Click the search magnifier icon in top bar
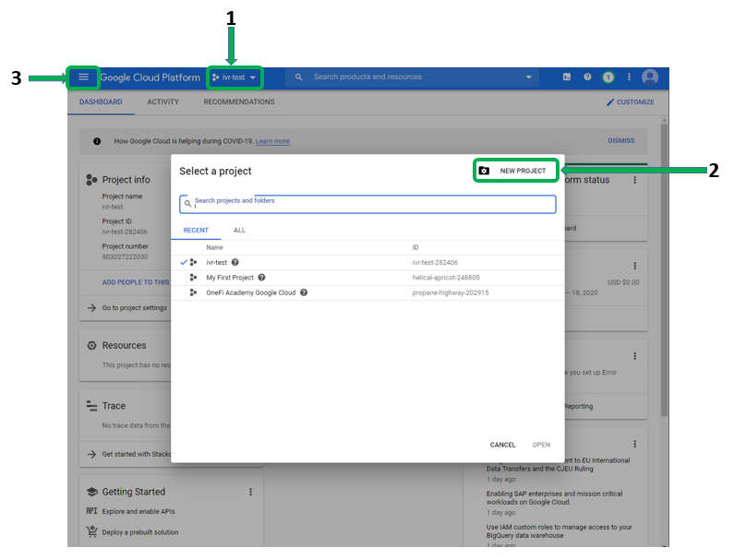This screenshot has height=560, width=734. coord(298,77)
